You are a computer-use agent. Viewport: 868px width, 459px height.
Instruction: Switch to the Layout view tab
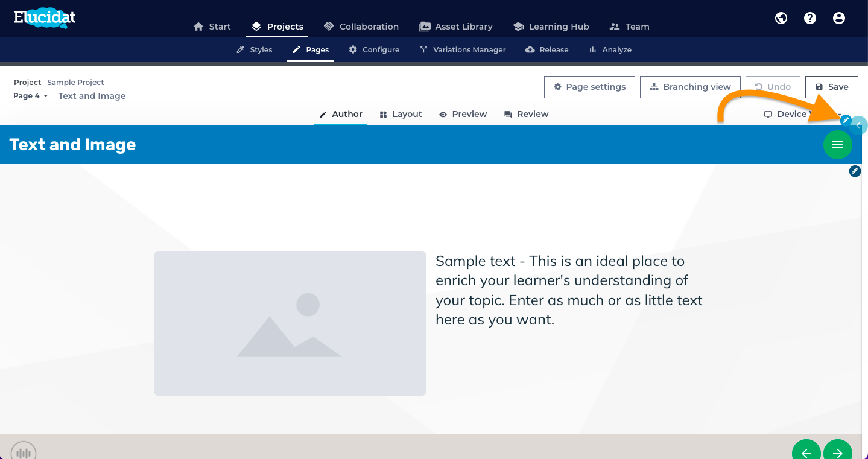tap(401, 114)
